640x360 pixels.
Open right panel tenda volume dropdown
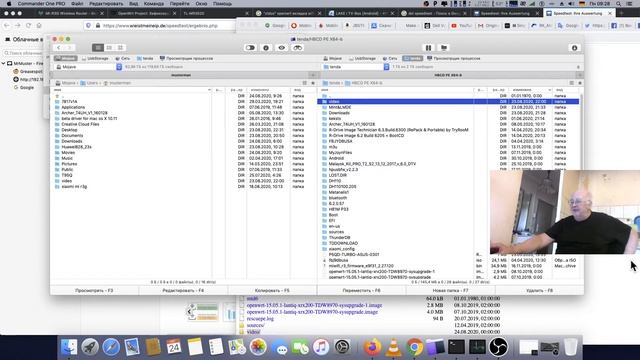tap(356, 67)
